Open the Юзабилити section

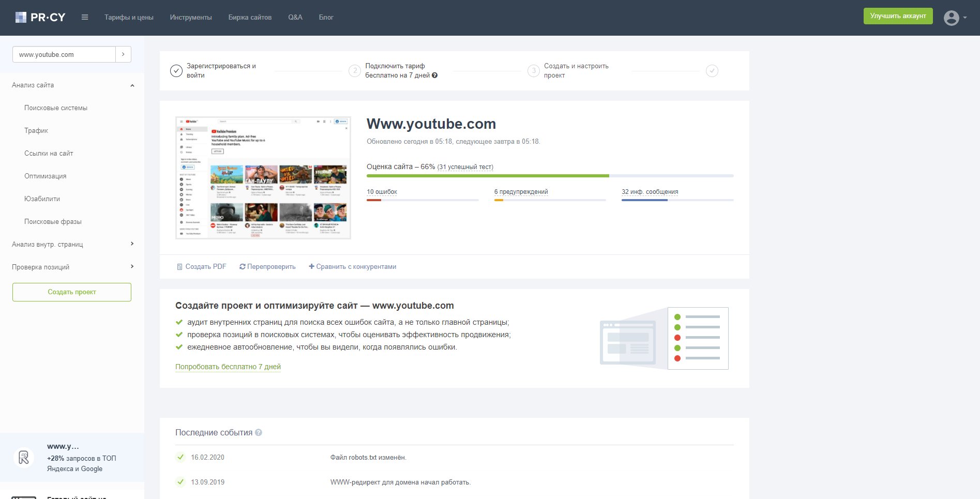[x=42, y=199]
